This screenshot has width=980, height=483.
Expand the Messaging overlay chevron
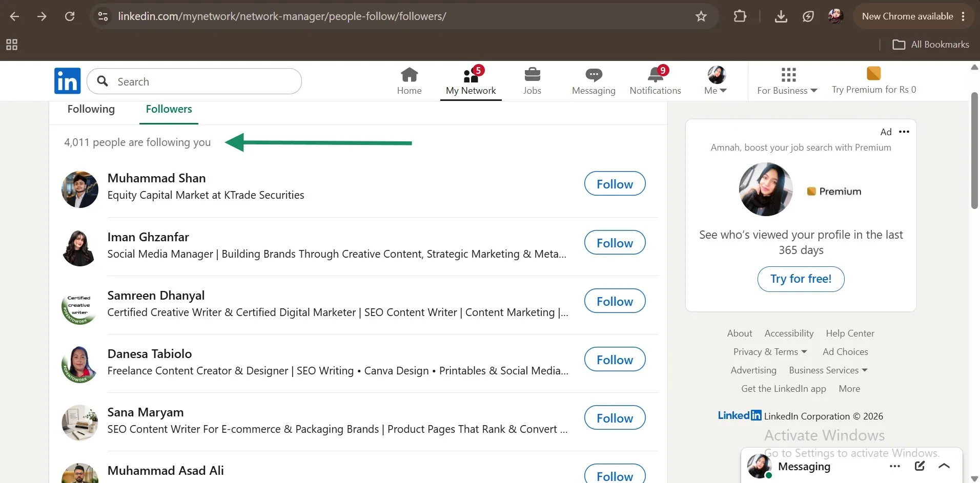click(944, 466)
